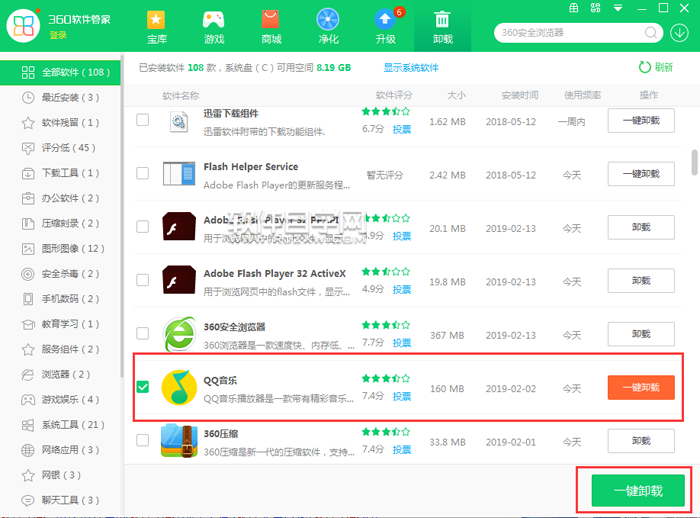Click 显示系统软件 link
700x518 pixels.
pyautogui.click(x=411, y=68)
